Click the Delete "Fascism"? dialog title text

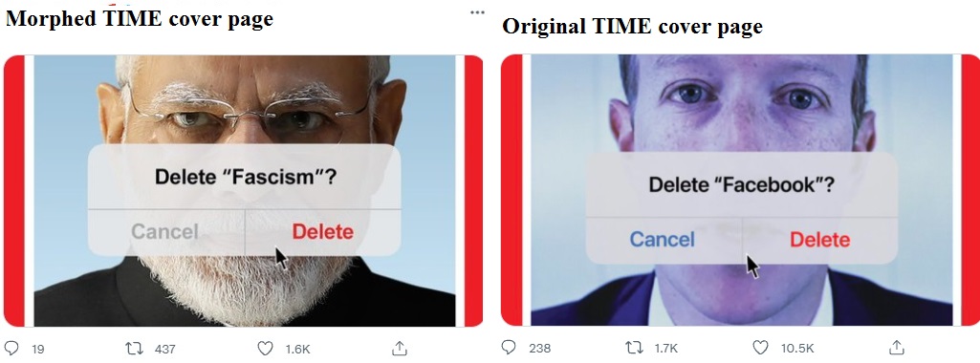(x=246, y=177)
